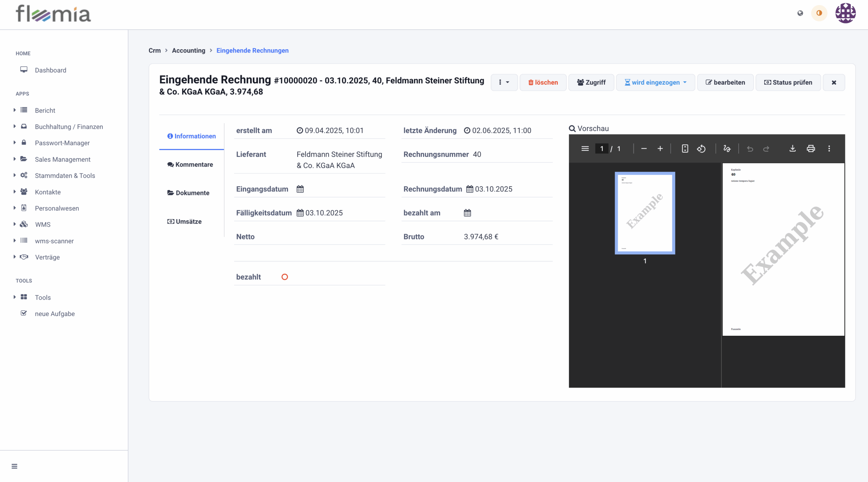Select page 1 thumbnail in the PDF preview

645,213
